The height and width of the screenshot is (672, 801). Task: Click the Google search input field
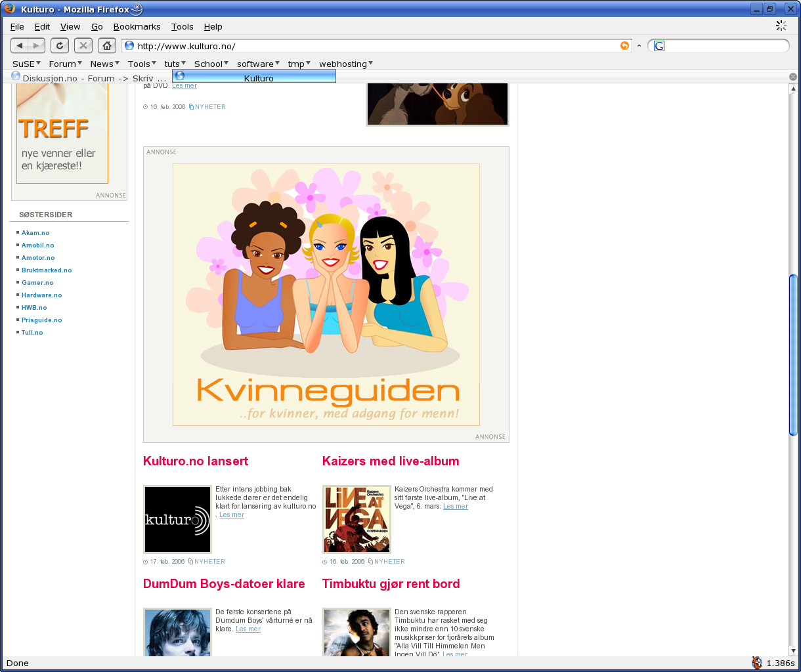pyautogui.click(x=725, y=46)
